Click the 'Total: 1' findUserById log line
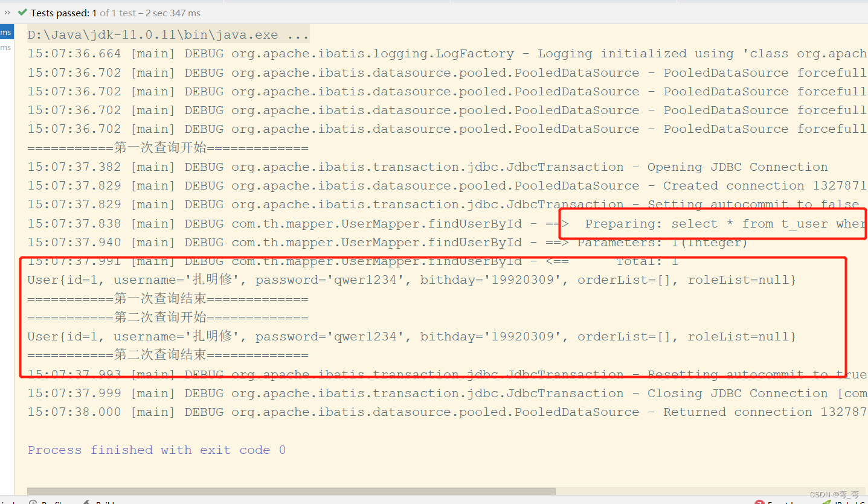Viewport: 868px width, 504px height. point(353,261)
